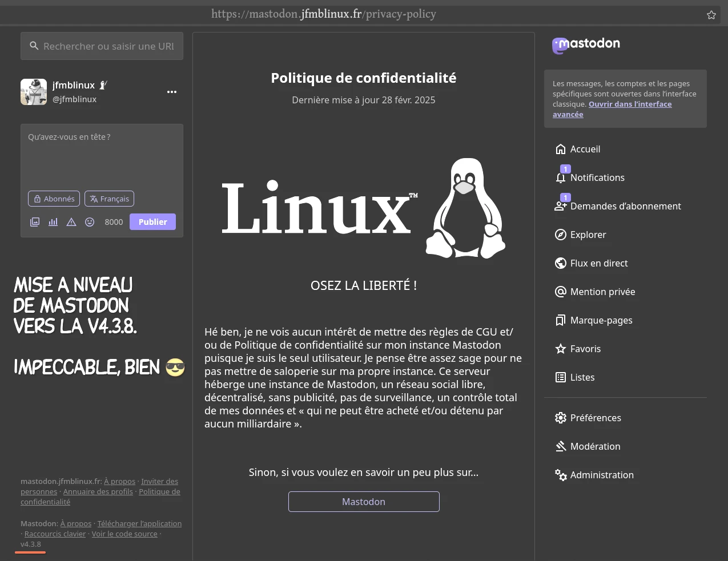Click the @jfmblinux handle text

[x=74, y=99]
